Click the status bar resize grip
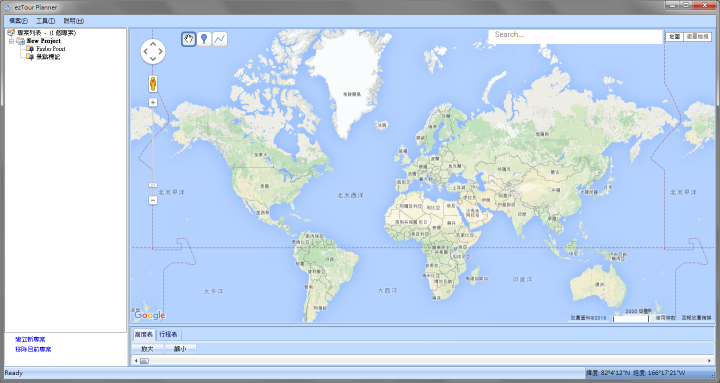Viewport: 720px width, 383px height. [712, 375]
